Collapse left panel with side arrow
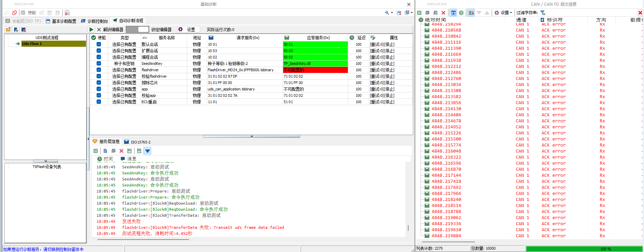This screenshot has height=252, width=644. pyautogui.click(x=88, y=139)
